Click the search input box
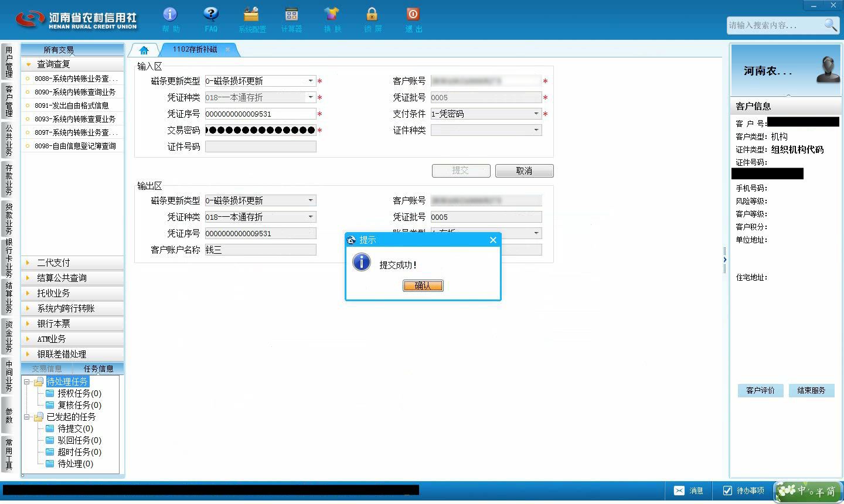The height and width of the screenshot is (504, 844). (x=774, y=25)
